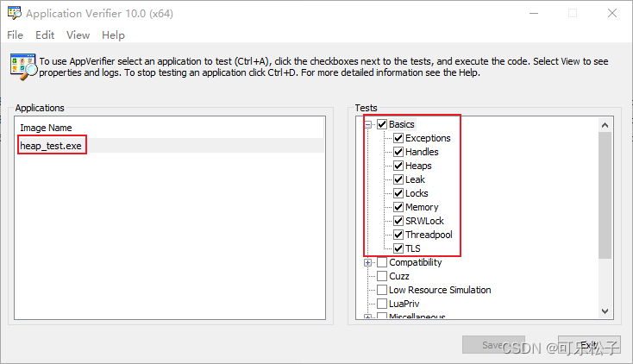Open the File menu
Image resolution: width=633 pixels, height=364 pixels.
[15, 35]
